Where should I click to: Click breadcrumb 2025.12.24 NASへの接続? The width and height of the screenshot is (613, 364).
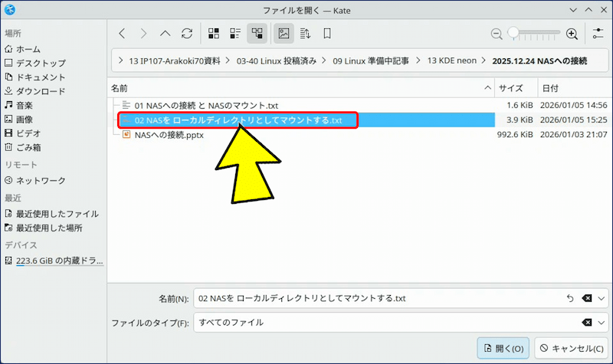click(539, 61)
